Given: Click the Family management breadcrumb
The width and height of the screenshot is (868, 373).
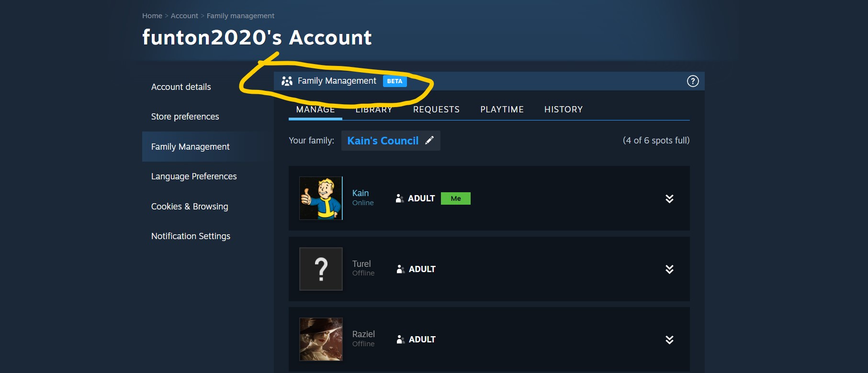Looking at the screenshot, I should coord(240,16).
